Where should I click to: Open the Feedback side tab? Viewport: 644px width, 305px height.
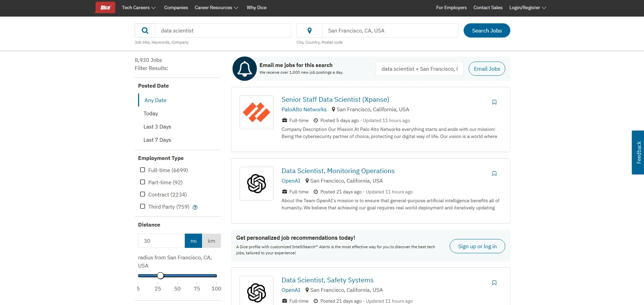(638, 152)
